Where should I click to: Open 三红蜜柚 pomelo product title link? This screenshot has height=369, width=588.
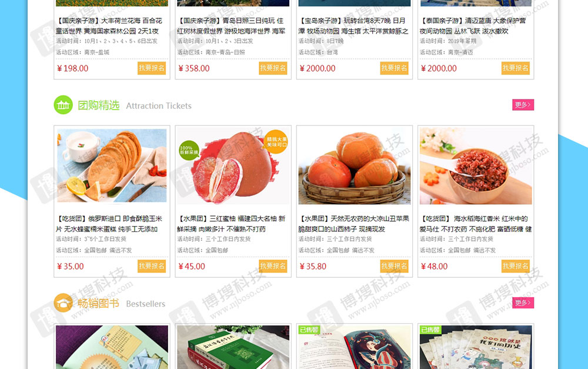click(231, 224)
